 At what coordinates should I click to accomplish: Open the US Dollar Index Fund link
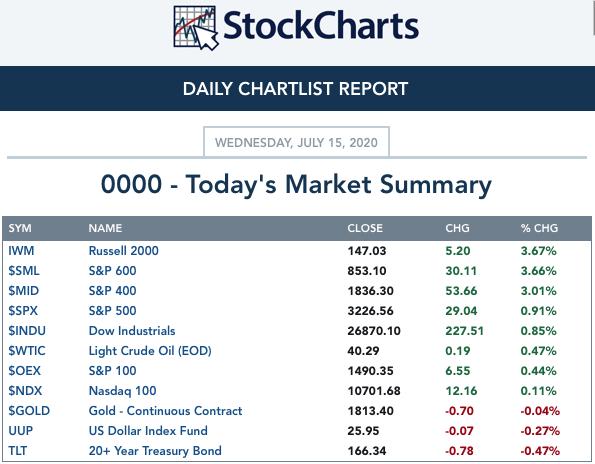point(148,431)
